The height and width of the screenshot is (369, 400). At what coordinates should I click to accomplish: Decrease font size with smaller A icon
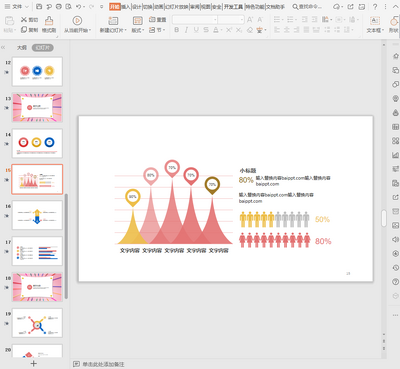(260, 20)
